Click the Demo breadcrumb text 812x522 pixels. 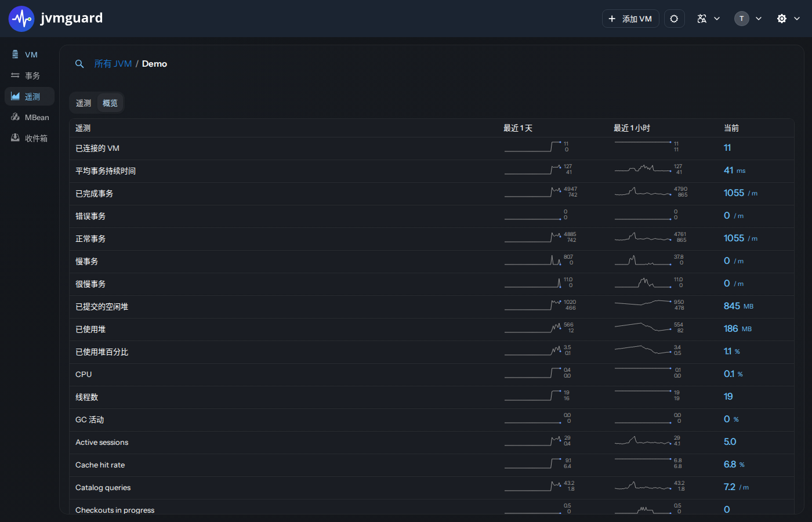154,64
